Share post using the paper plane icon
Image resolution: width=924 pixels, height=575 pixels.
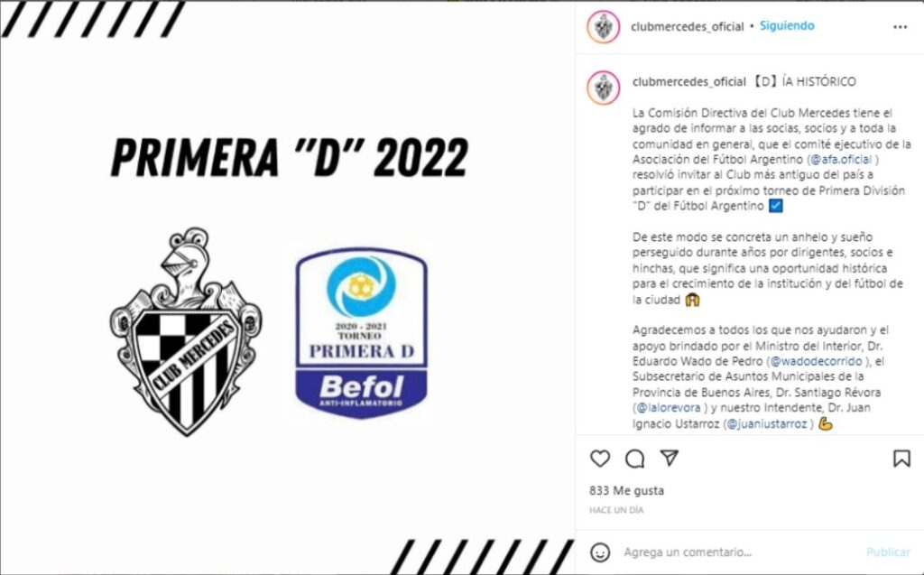pyautogui.click(x=670, y=458)
